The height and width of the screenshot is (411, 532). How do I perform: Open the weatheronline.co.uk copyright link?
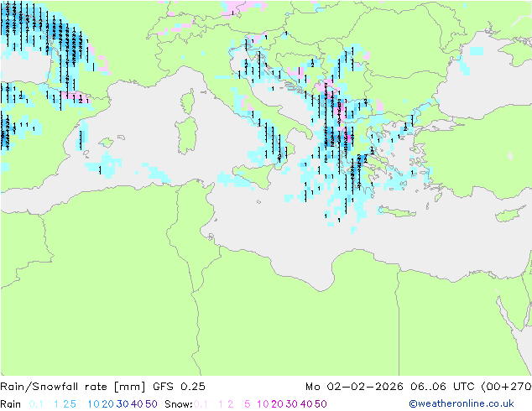(462, 403)
